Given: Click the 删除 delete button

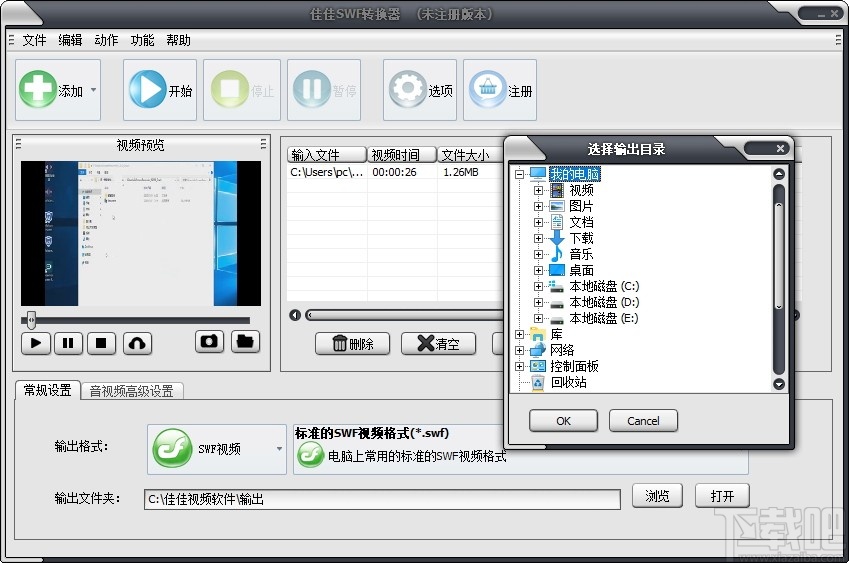Looking at the screenshot, I should click(x=352, y=344).
